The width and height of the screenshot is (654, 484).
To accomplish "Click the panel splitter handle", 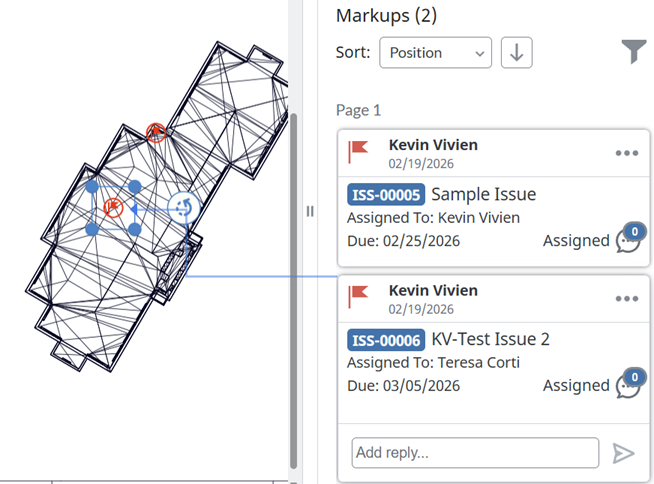I will coord(310,211).
